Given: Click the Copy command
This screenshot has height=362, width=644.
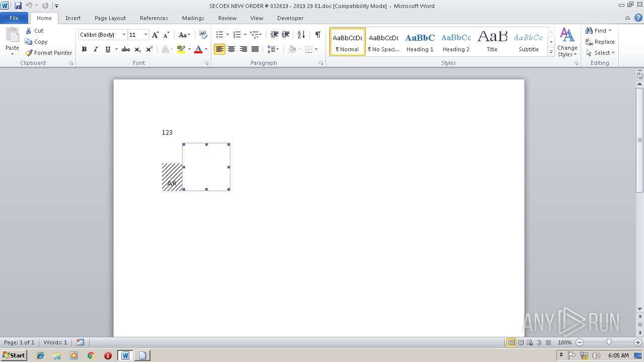Looking at the screenshot, I should pyautogui.click(x=36, y=42).
